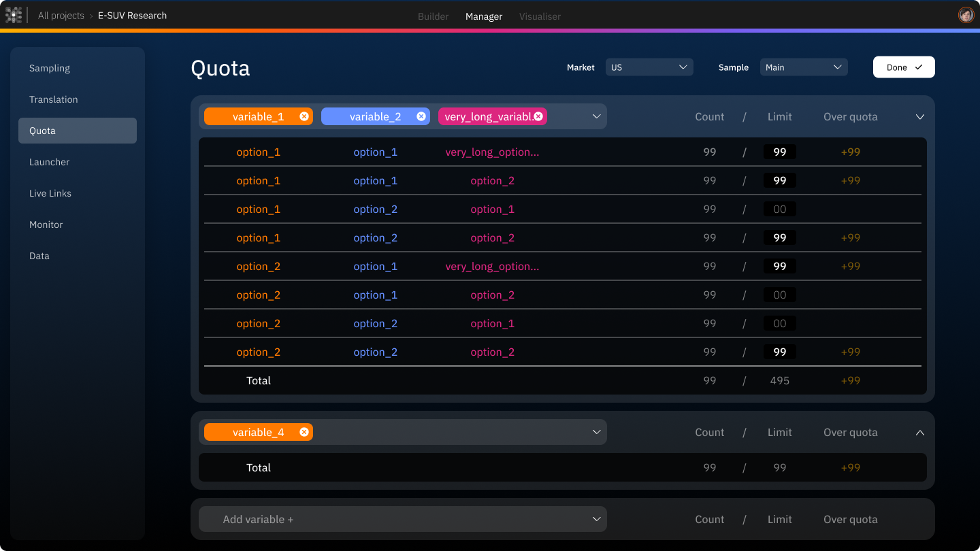Open the Market dropdown showing US
This screenshot has width=980, height=551.
pyautogui.click(x=649, y=67)
